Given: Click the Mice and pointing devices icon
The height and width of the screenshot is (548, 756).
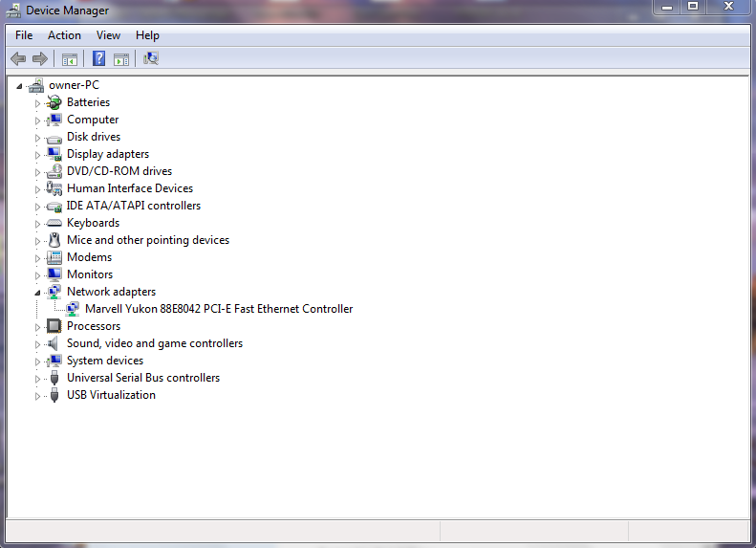Looking at the screenshot, I should click(x=54, y=240).
